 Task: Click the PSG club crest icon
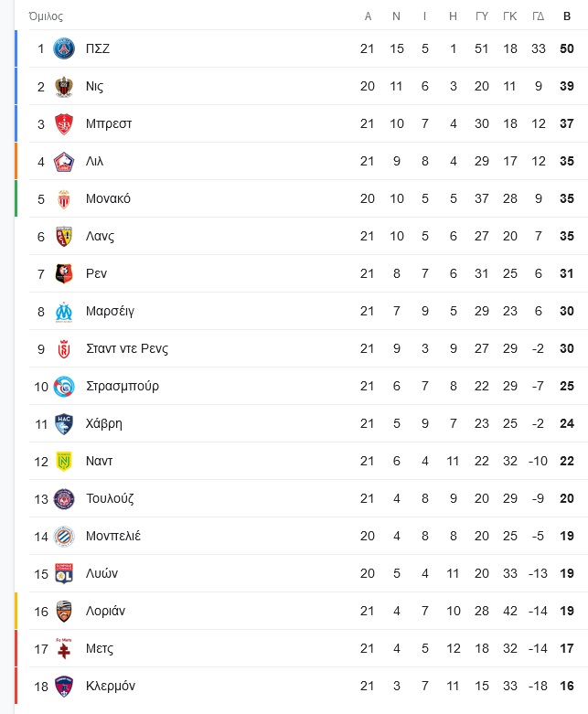pos(64,48)
